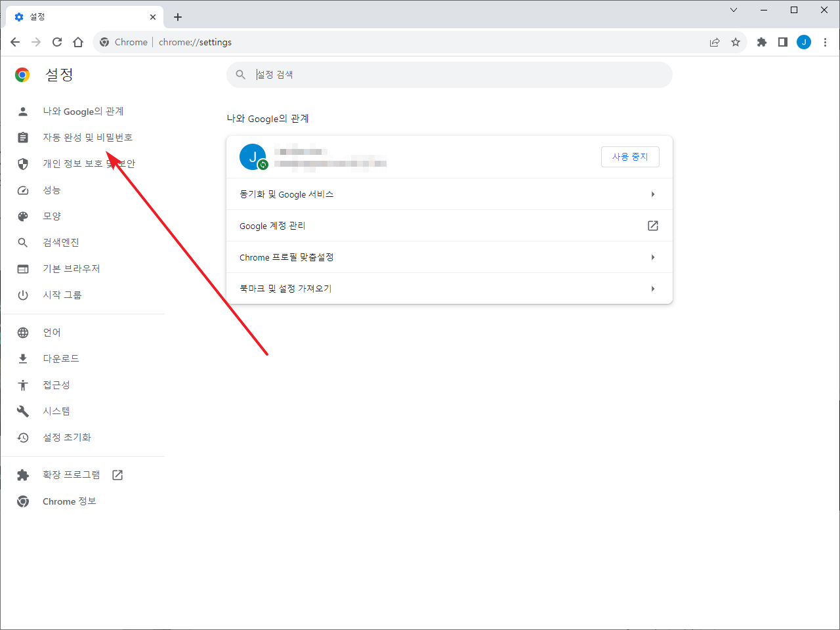The image size is (840, 630).
Task: Click the power icon for 시작 그룹
Action: [23, 295]
